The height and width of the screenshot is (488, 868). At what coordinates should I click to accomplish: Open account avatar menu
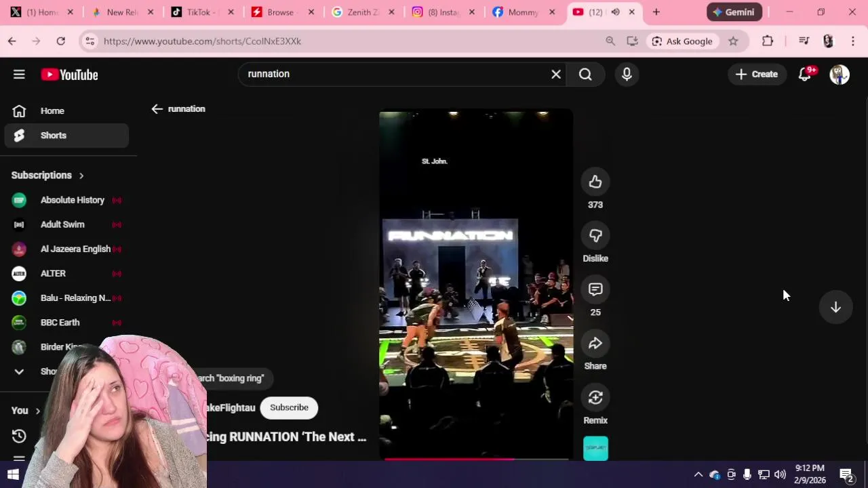pyautogui.click(x=840, y=74)
